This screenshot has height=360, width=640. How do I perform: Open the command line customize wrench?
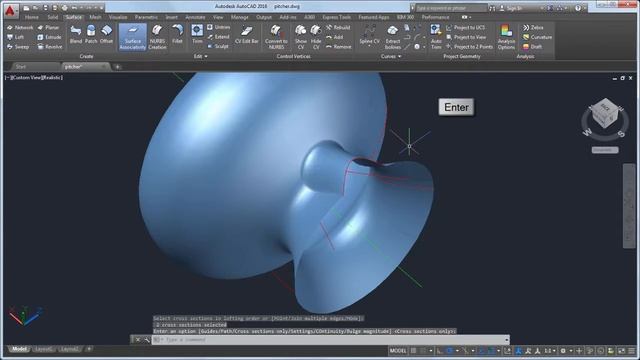pyautogui.click(x=147, y=340)
